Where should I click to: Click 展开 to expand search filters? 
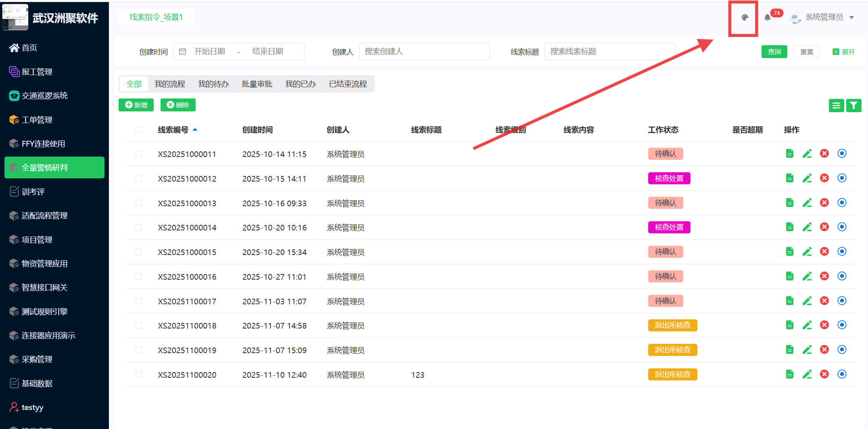coord(844,52)
